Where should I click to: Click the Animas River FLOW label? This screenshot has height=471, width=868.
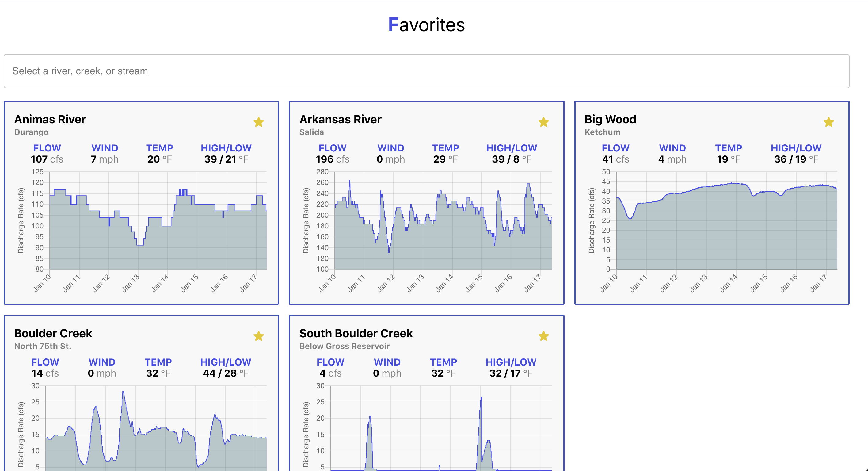tap(47, 148)
